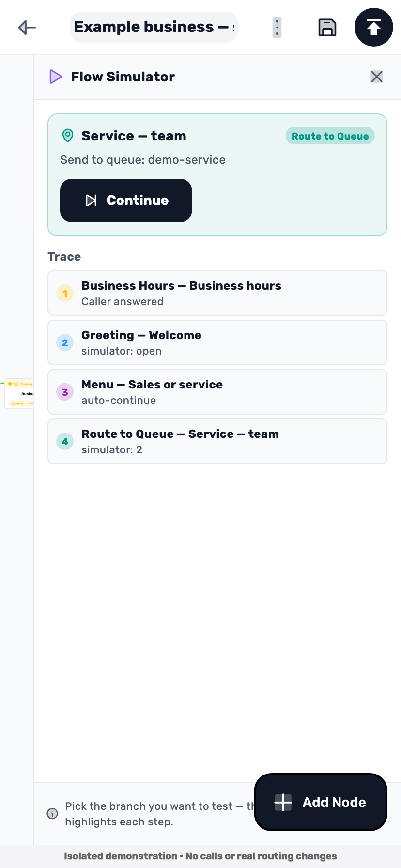Continue the simulation to the next step
The height and width of the screenshot is (868, 401).
126,201
